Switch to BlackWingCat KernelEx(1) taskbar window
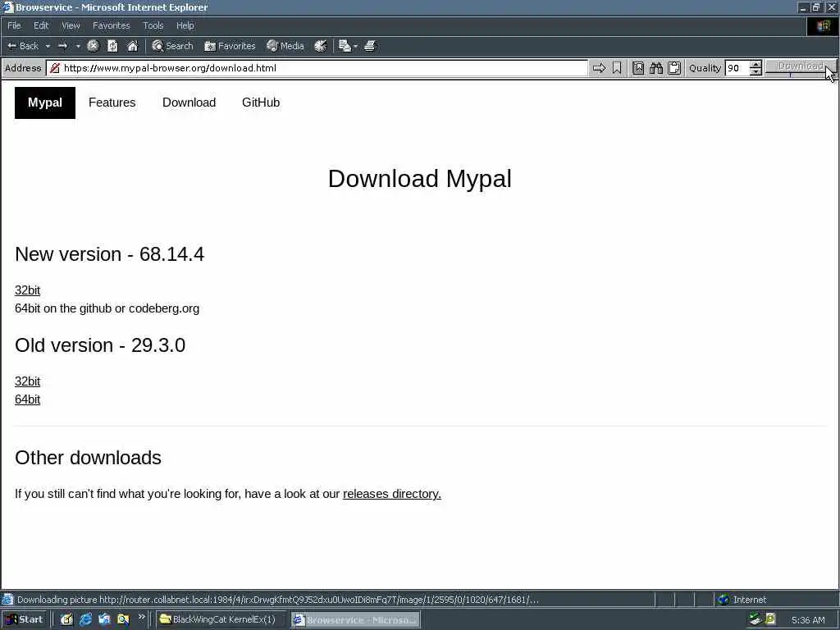840x630 pixels. click(x=221, y=620)
